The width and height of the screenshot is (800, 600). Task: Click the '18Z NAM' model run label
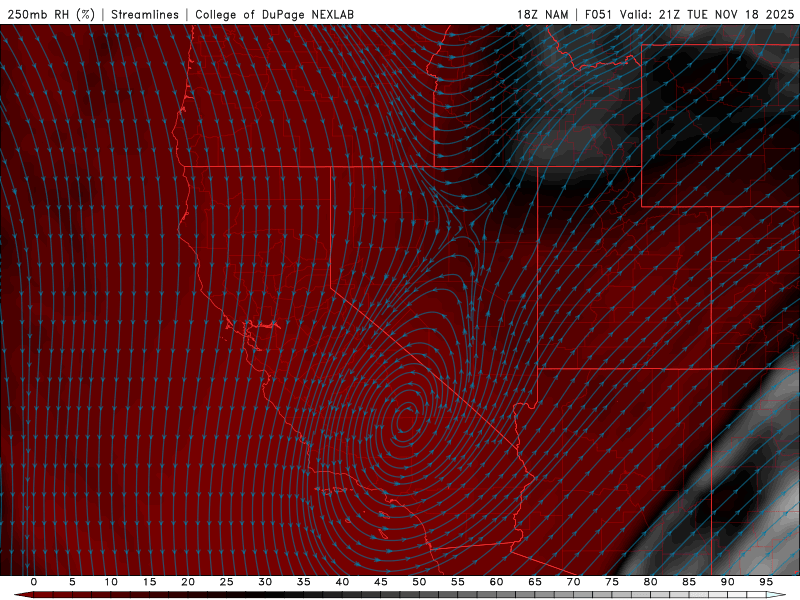[542, 14]
